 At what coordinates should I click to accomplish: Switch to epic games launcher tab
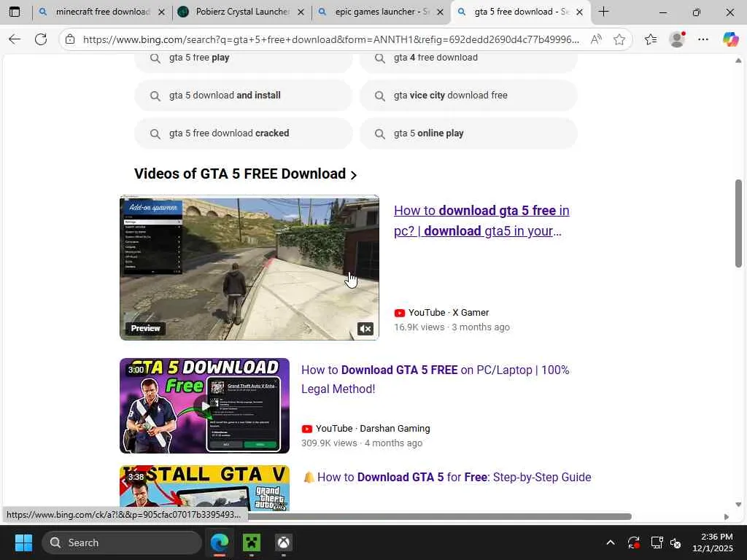[382, 12]
